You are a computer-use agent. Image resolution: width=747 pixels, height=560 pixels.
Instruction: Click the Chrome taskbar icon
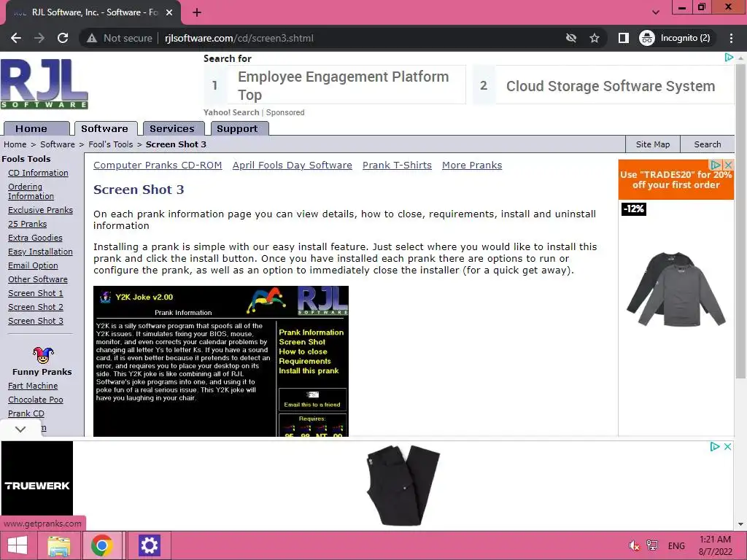click(102, 545)
